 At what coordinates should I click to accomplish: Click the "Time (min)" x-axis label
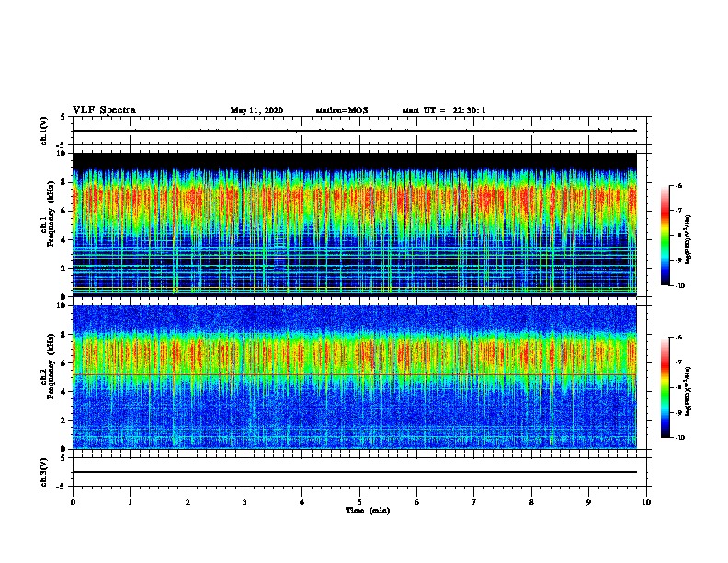click(368, 511)
